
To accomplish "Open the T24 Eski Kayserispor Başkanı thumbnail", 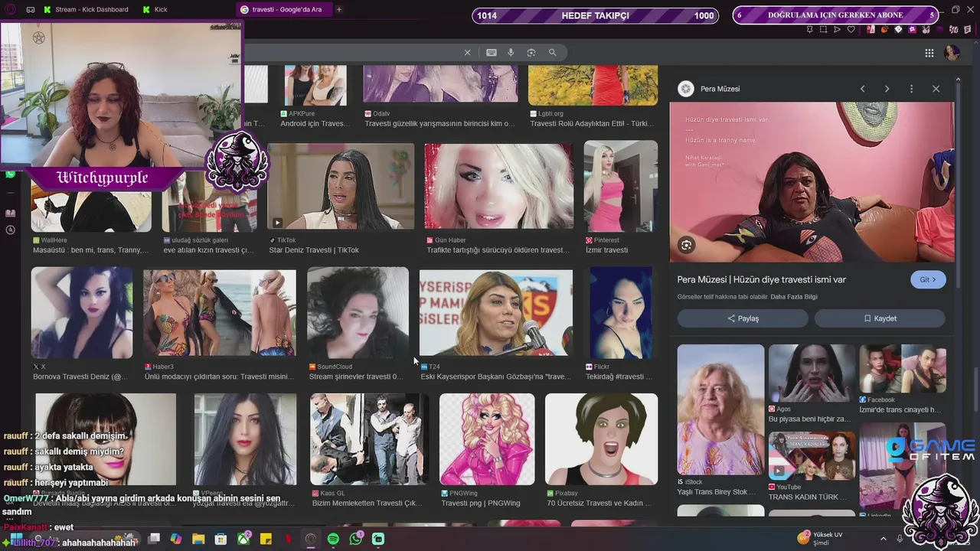I will coord(495,312).
